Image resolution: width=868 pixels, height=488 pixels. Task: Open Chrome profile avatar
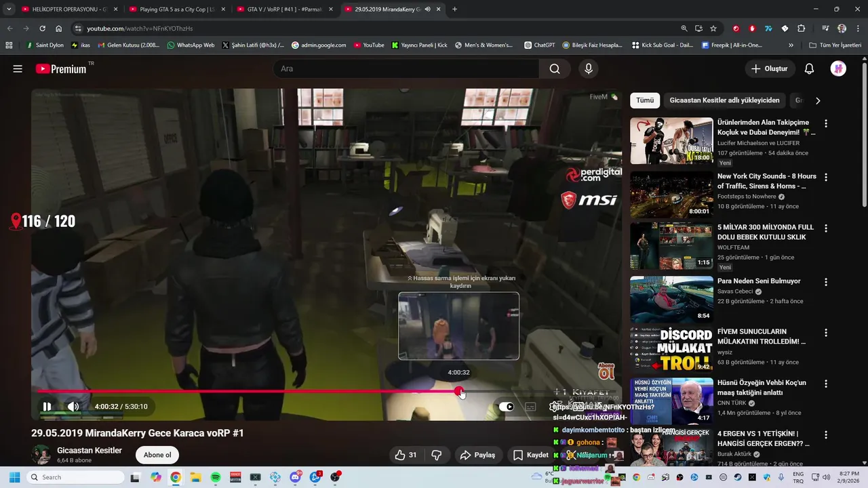point(842,28)
